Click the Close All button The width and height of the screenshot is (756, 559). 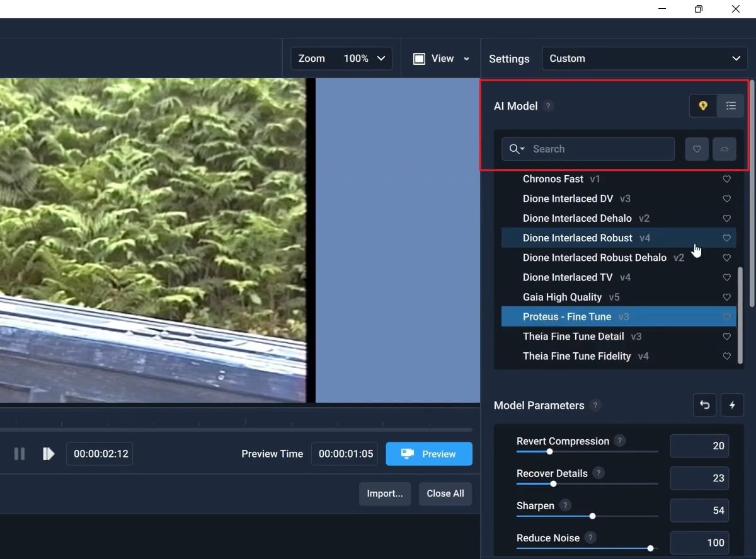click(x=445, y=493)
